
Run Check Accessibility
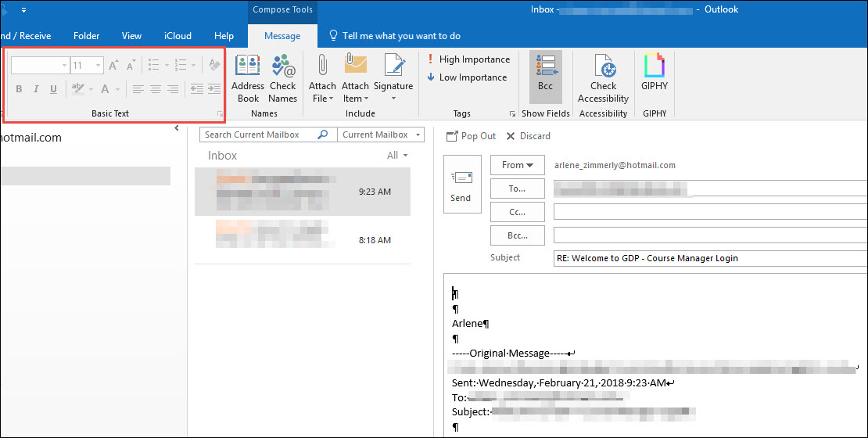click(603, 79)
